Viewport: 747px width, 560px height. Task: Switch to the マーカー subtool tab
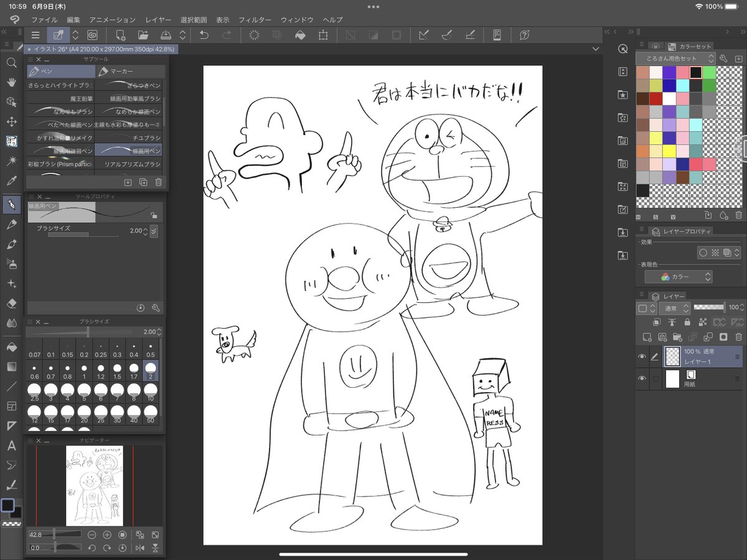pyautogui.click(x=131, y=72)
